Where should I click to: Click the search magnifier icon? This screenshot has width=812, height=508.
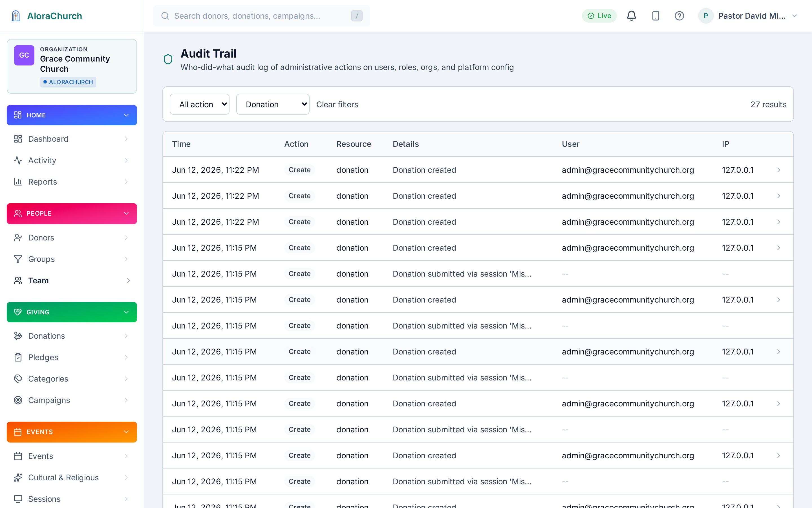(165, 16)
